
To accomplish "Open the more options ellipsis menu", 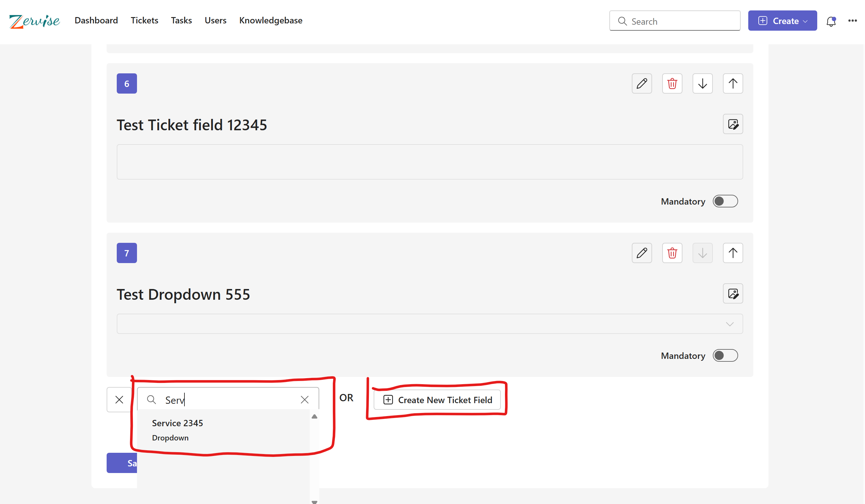I will (852, 21).
